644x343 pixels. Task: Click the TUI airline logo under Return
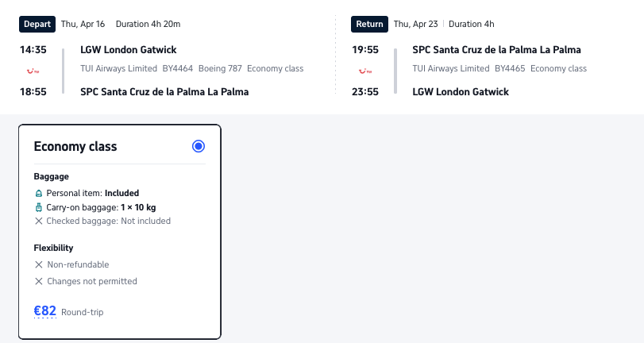(x=364, y=71)
